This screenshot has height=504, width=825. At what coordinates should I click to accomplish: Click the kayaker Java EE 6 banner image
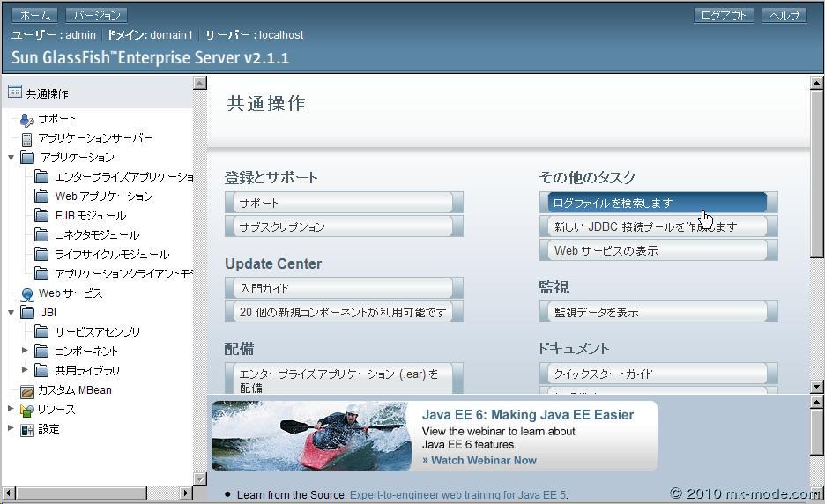click(312, 436)
